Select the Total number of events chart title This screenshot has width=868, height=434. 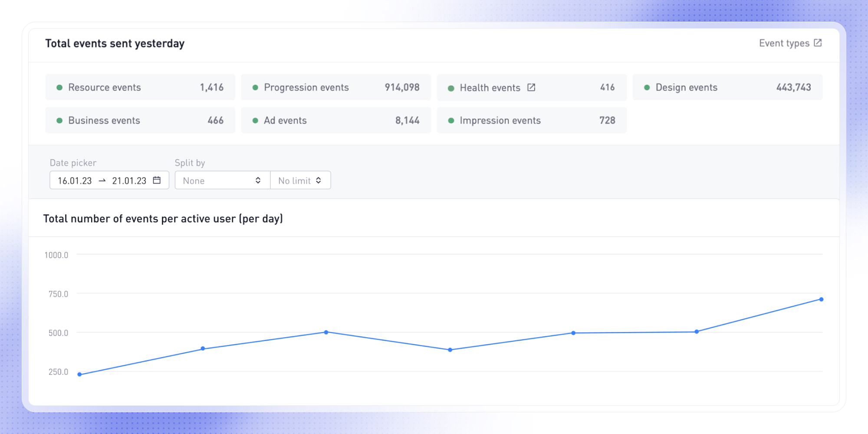(x=163, y=219)
